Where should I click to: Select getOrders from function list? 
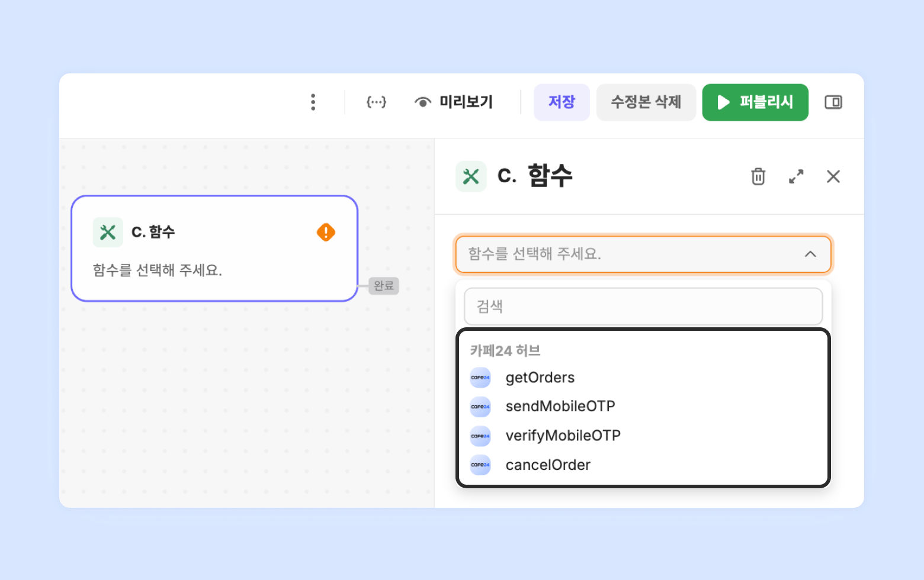[x=540, y=378]
